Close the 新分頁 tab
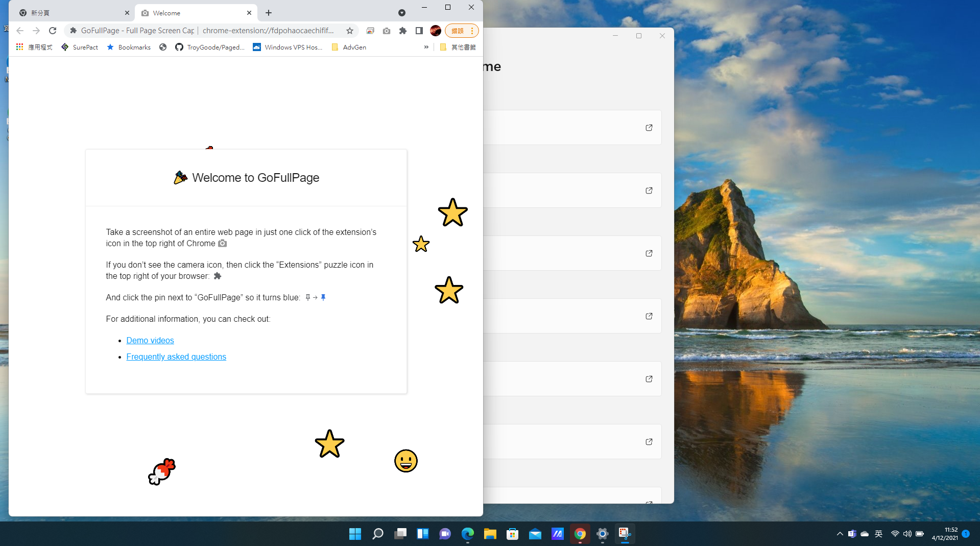980x546 pixels. 127,13
